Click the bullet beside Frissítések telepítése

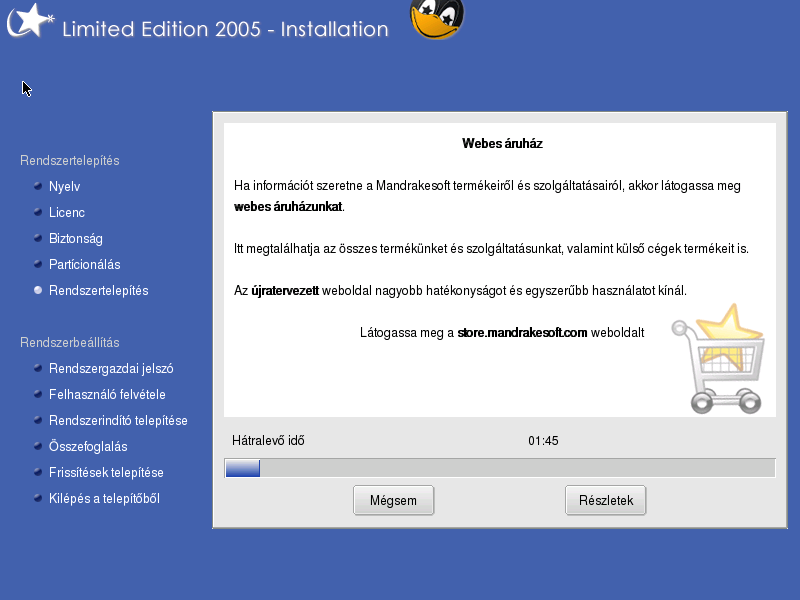[38, 472]
